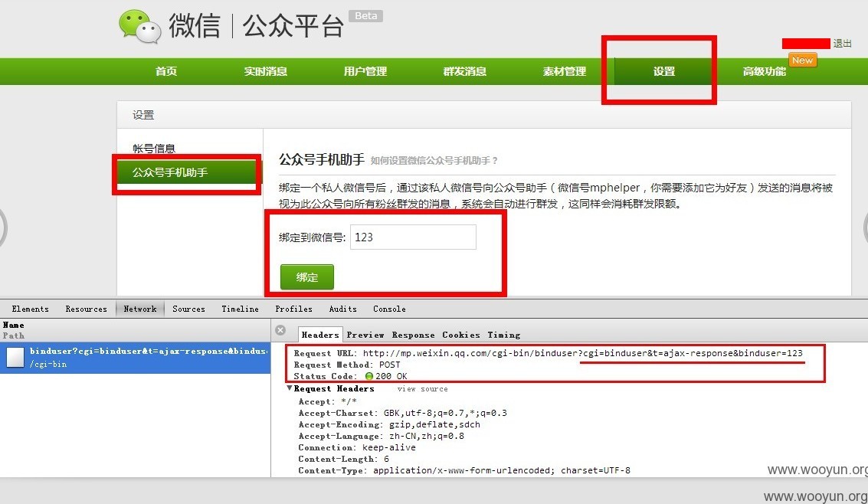
Task: Select the binduser request row
Action: click(135, 358)
